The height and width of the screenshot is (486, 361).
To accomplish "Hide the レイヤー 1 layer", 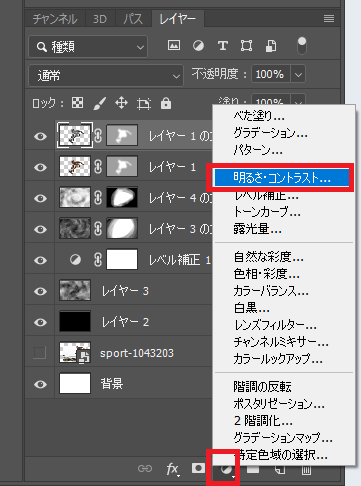I will click(x=40, y=167).
